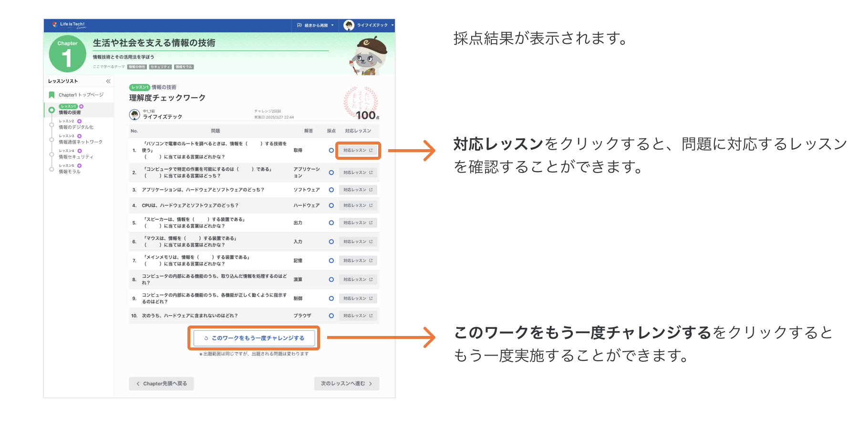
Task: Click the purple star badge next to レッスン3
Action: (x=80, y=136)
